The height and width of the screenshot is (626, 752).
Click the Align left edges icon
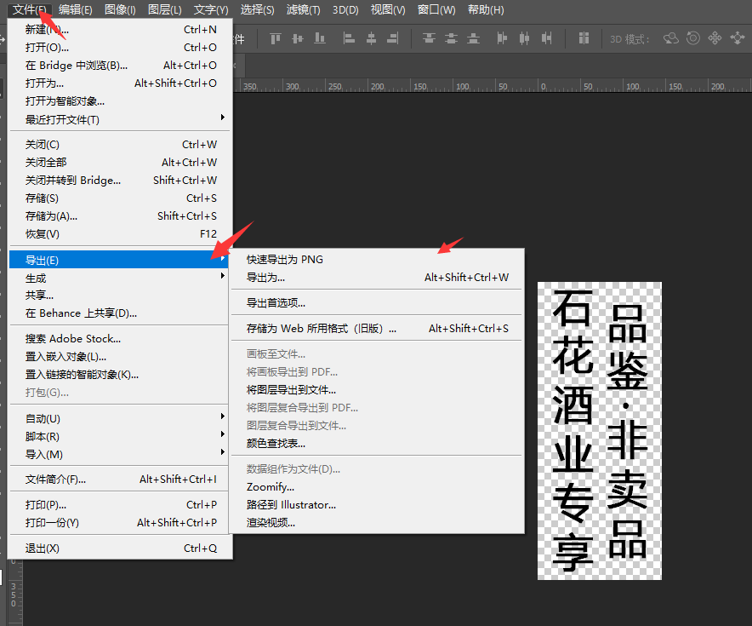(349, 38)
